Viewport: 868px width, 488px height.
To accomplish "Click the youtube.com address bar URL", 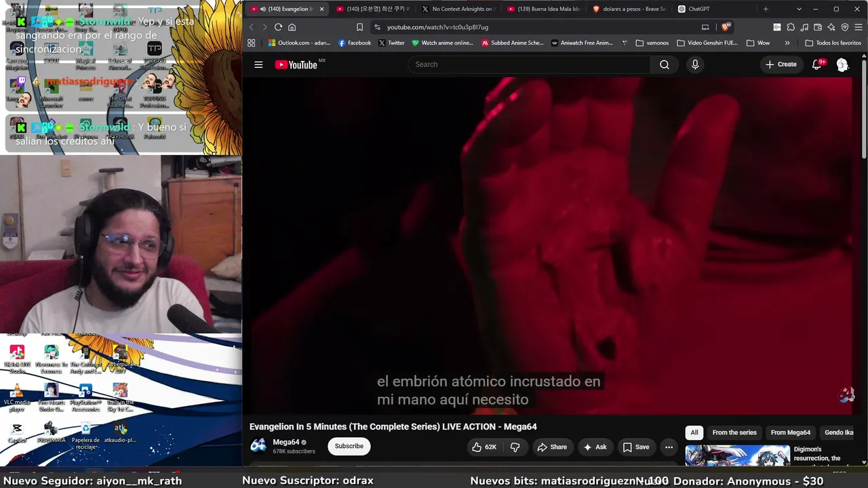I will (x=437, y=27).
